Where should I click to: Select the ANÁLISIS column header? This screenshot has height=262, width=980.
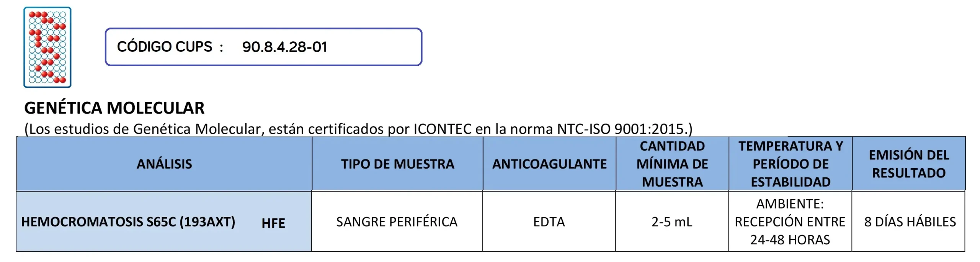(164, 164)
